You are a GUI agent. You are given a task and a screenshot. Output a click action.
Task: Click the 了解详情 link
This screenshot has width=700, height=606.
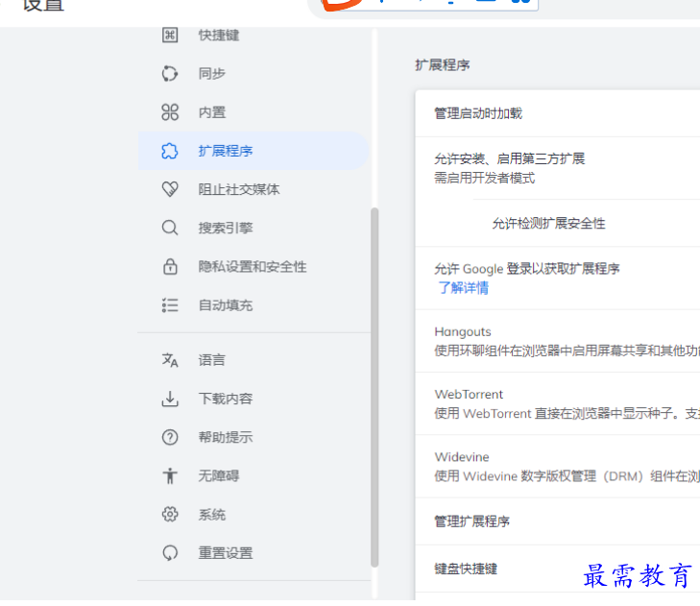click(463, 288)
